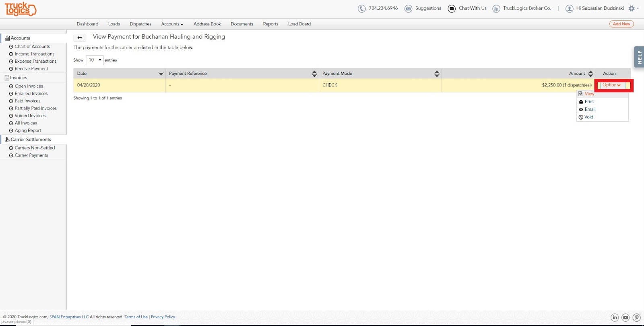Open Aging Report in sidebar
644x326 pixels.
coord(28,131)
